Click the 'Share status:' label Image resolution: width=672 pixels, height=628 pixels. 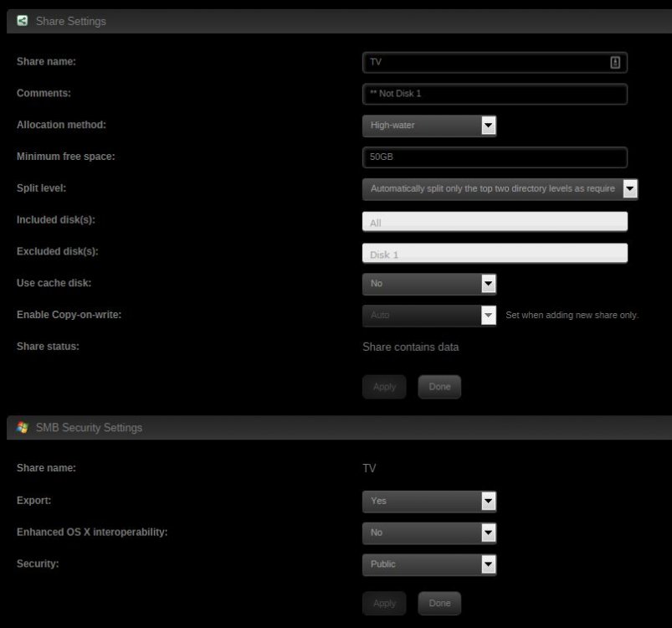48,347
